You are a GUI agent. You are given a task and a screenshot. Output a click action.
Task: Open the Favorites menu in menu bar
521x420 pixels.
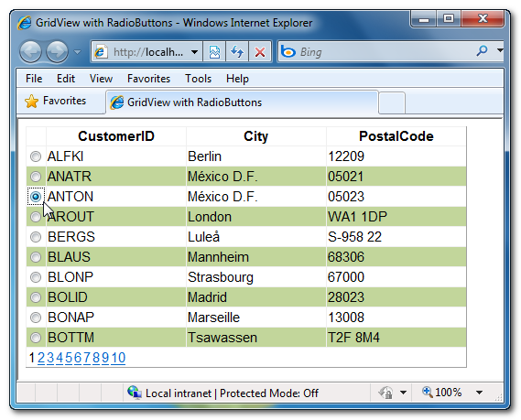click(x=148, y=79)
